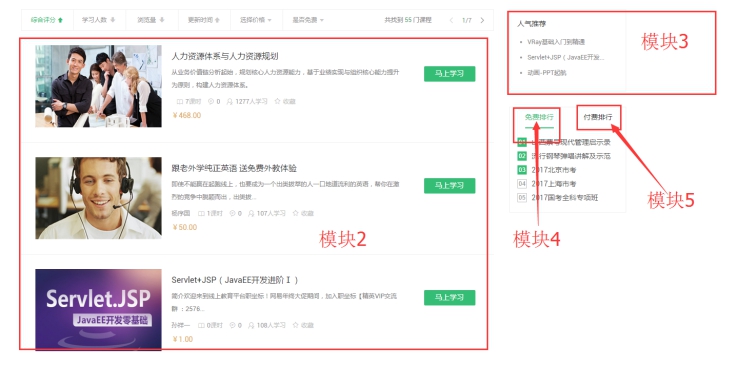Open ranking item 2017北京市考
Screen dimensions: 738x365
(x=554, y=170)
